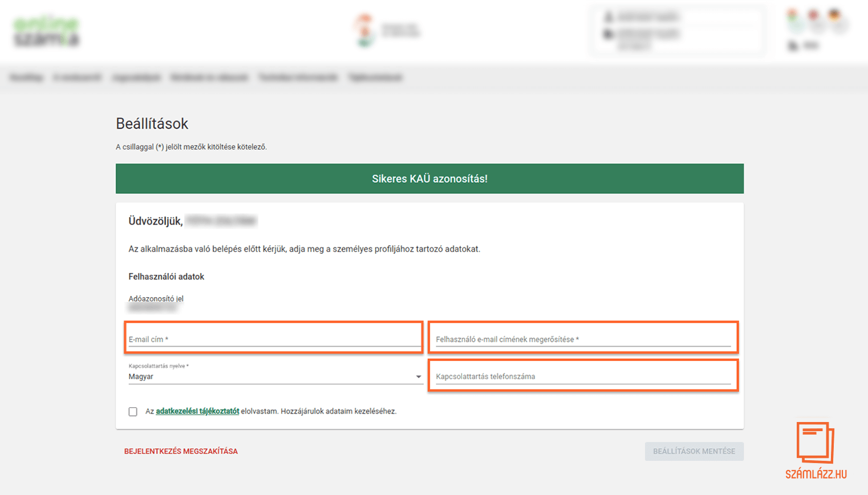Switch language using the German flag

[x=834, y=15]
